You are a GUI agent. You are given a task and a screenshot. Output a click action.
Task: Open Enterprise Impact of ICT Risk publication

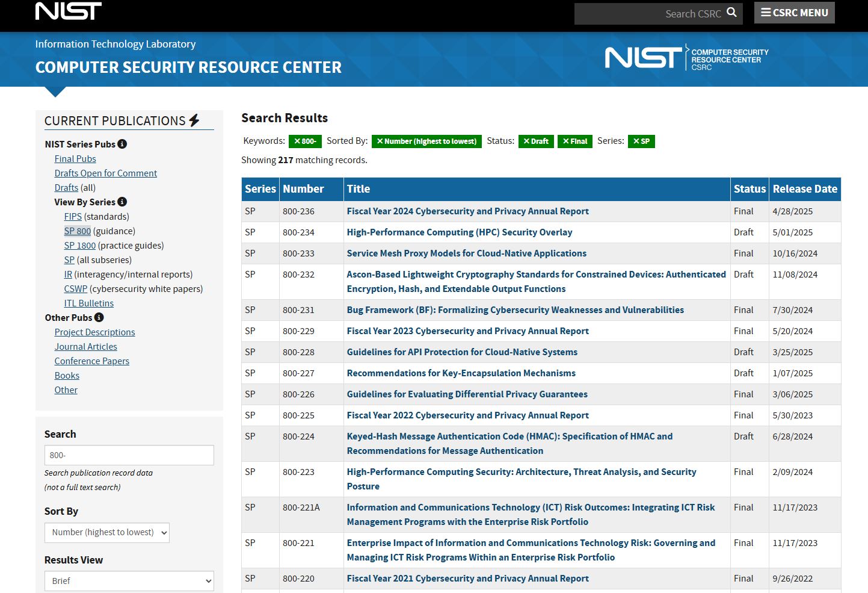pos(531,550)
